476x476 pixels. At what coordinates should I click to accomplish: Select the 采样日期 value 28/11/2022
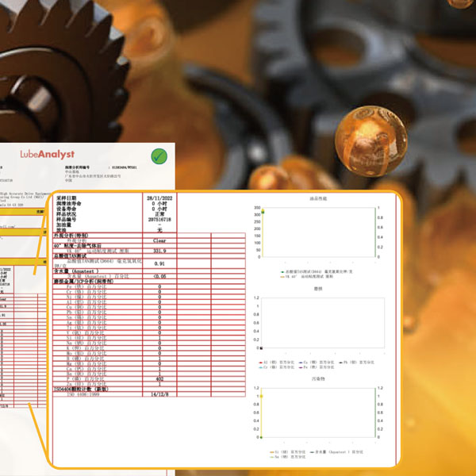click(x=159, y=198)
